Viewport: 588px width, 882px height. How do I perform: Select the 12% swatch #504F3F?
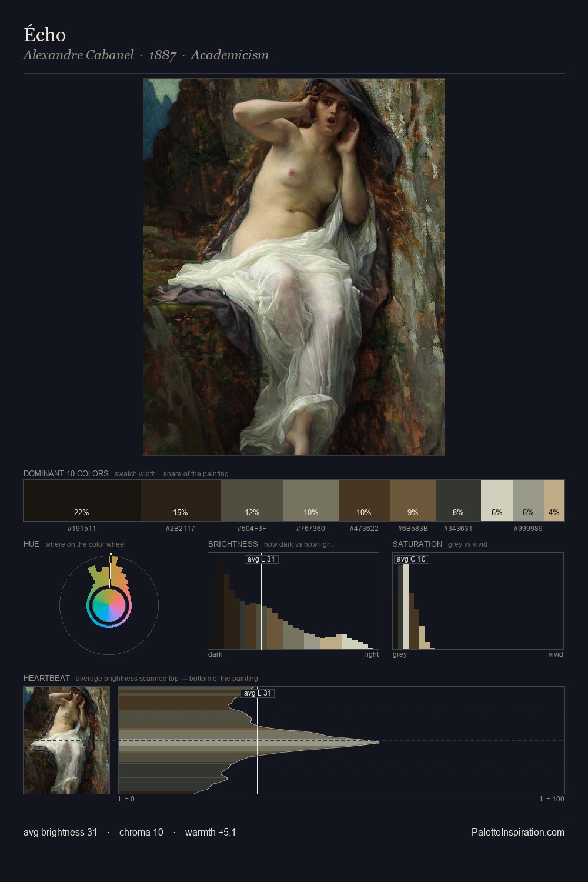coord(252,500)
